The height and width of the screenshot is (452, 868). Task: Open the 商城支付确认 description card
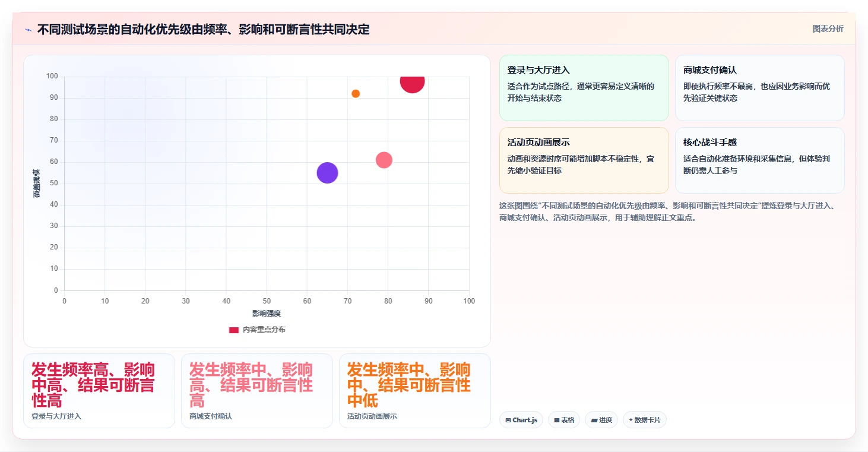pyautogui.click(x=760, y=88)
